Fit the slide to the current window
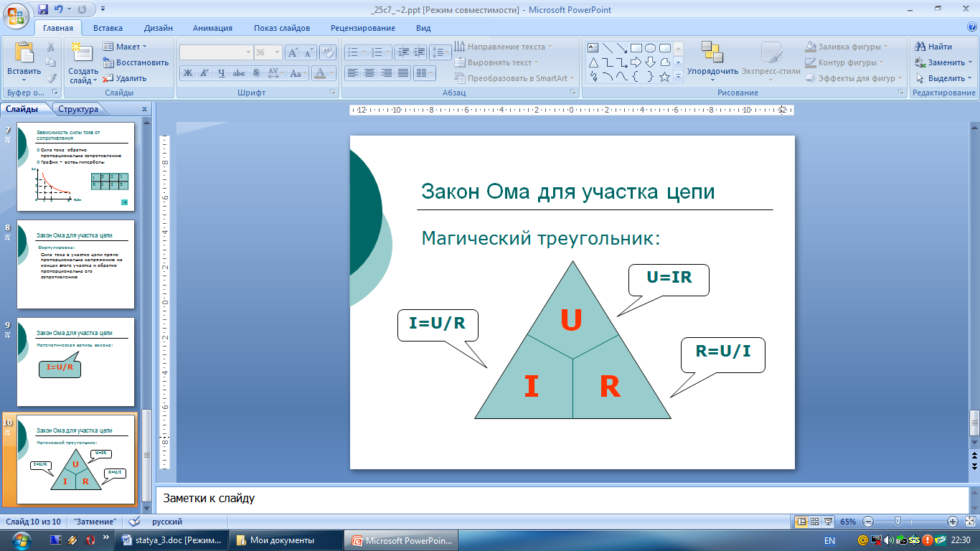980x551 pixels. point(971,522)
